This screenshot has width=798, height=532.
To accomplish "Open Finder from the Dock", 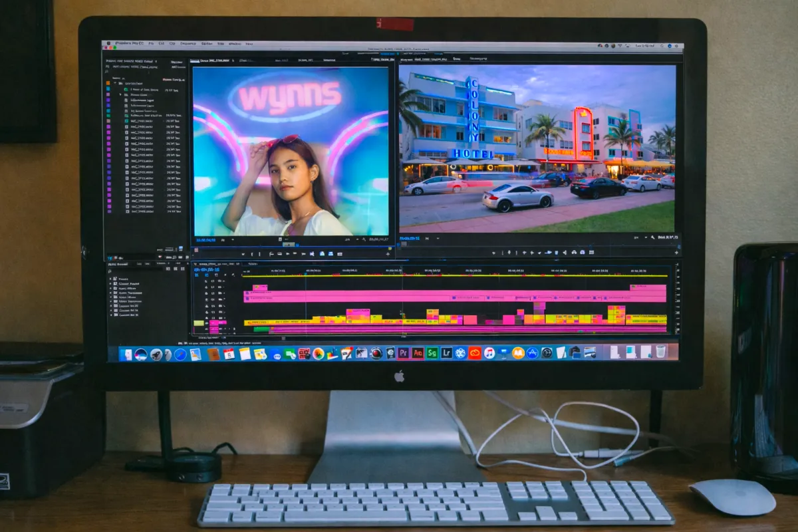I will pyautogui.click(x=127, y=354).
